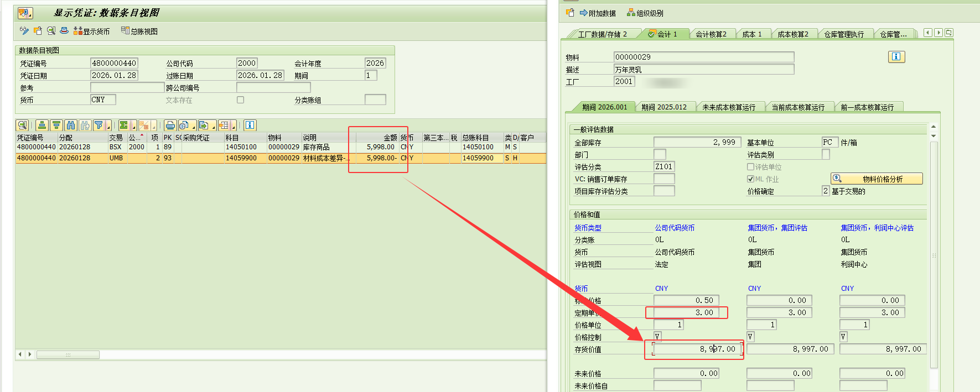Screen dimensions: 980x392
Task: Click the 凭证编号 field showing 4800000440
Action: pyautogui.click(x=113, y=64)
